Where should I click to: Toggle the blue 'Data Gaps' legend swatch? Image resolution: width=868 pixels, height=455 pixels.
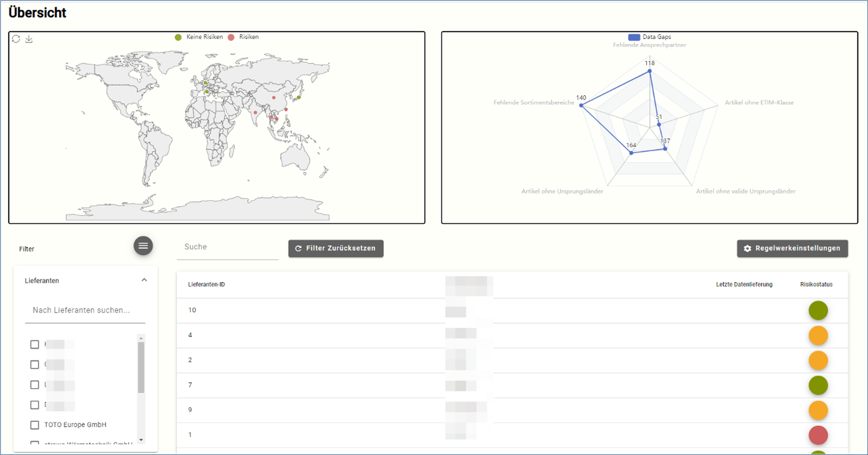click(x=634, y=37)
